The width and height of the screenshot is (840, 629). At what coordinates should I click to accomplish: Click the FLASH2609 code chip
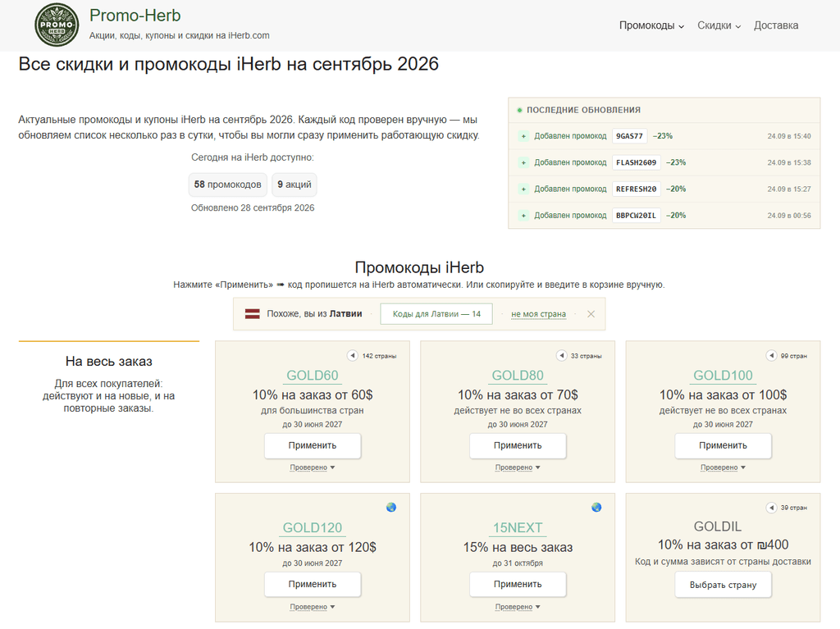636,162
